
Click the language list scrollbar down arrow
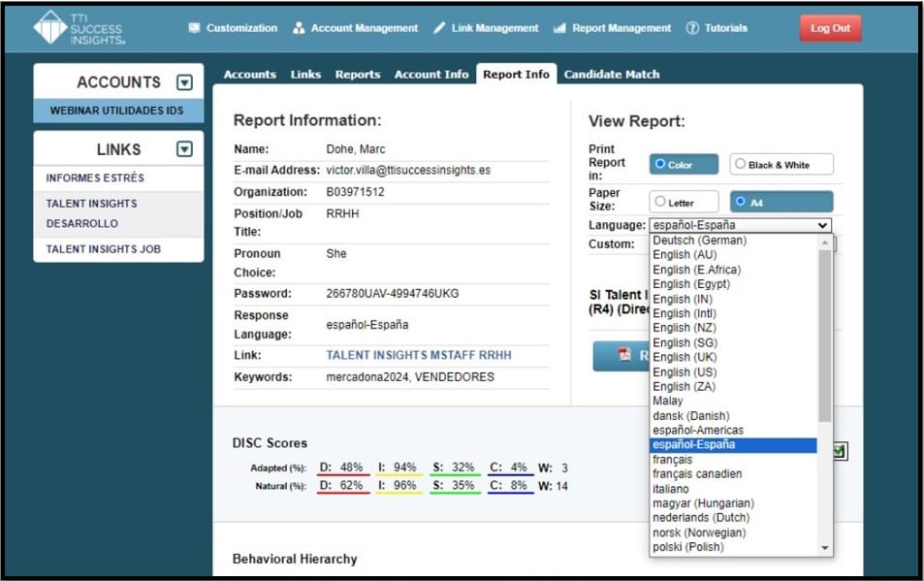825,548
